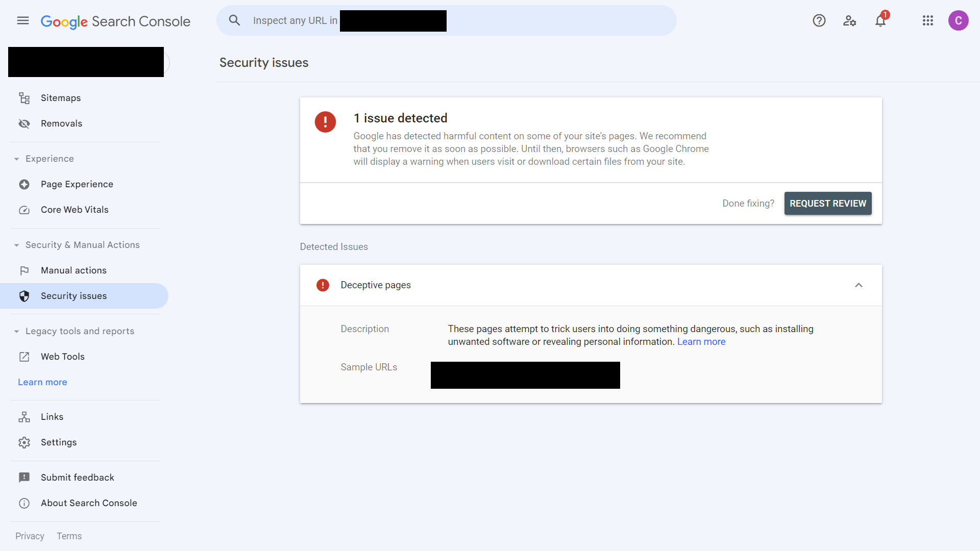The height and width of the screenshot is (551, 980).
Task: Open the Help question mark icon
Action: [x=819, y=20]
